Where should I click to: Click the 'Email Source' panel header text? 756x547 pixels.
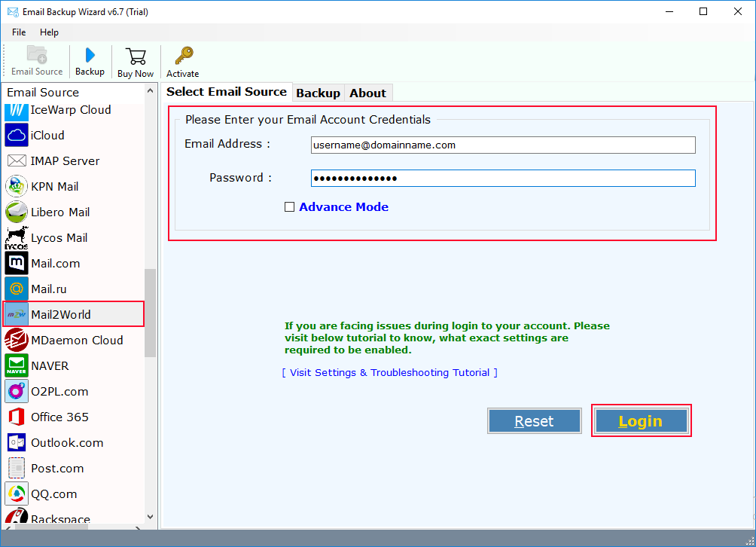point(43,92)
